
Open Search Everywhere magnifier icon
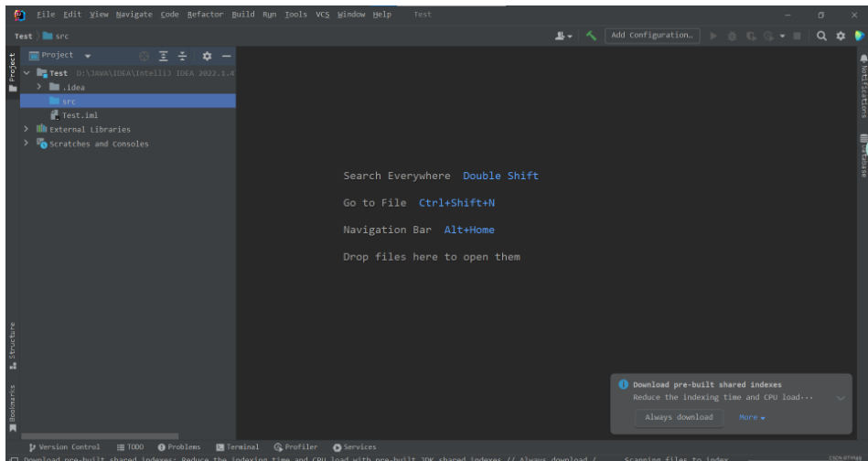(821, 36)
